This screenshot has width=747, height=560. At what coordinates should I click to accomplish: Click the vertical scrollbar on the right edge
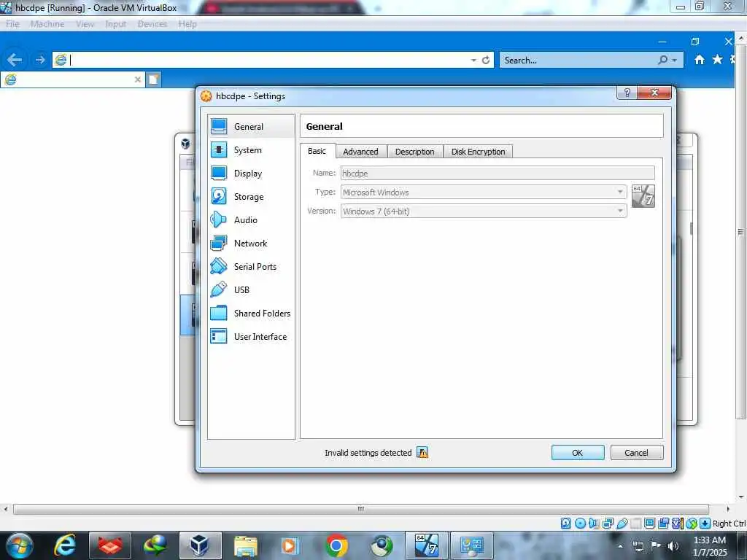[740, 232]
